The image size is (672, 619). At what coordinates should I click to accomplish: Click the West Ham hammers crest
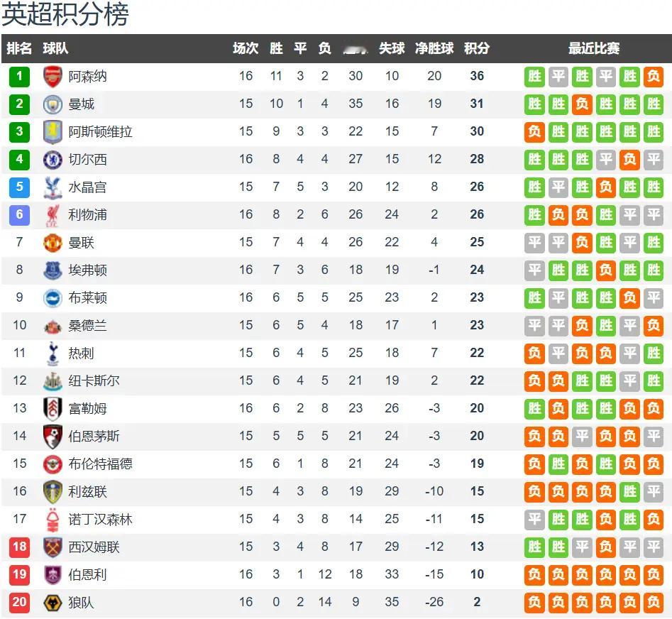click(53, 547)
